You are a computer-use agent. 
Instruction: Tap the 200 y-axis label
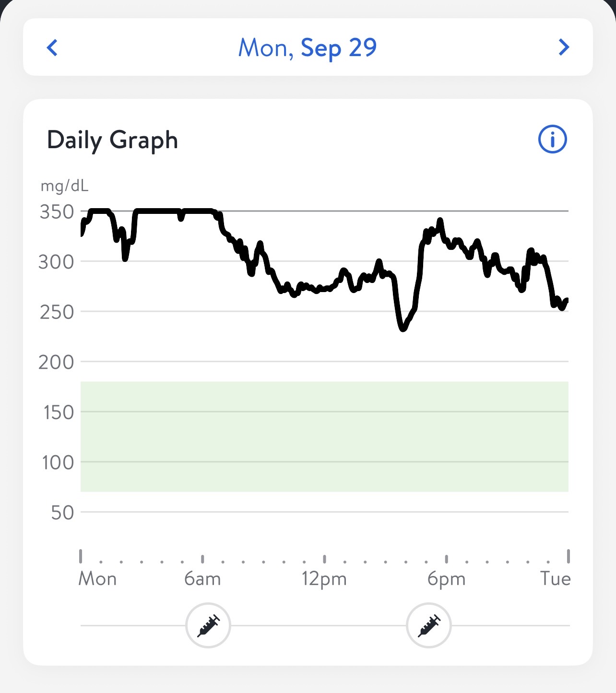point(57,362)
